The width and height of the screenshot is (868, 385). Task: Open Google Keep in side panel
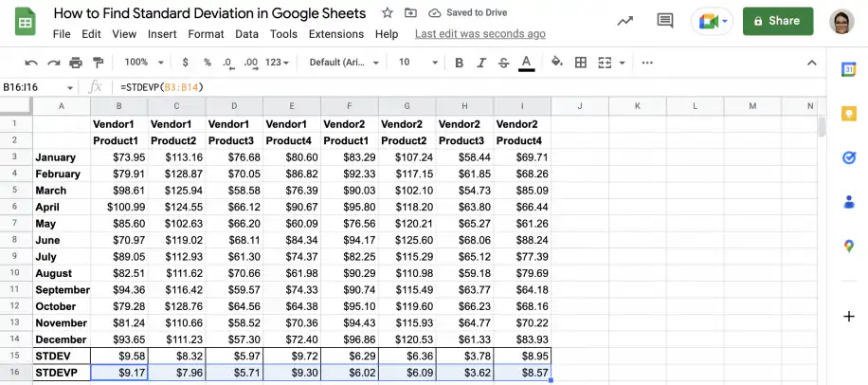coord(849,114)
